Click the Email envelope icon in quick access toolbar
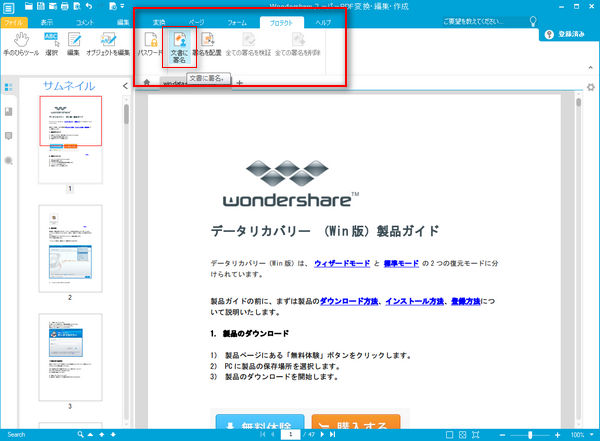Image resolution: width=600 pixels, height=441 pixels. (53, 6)
